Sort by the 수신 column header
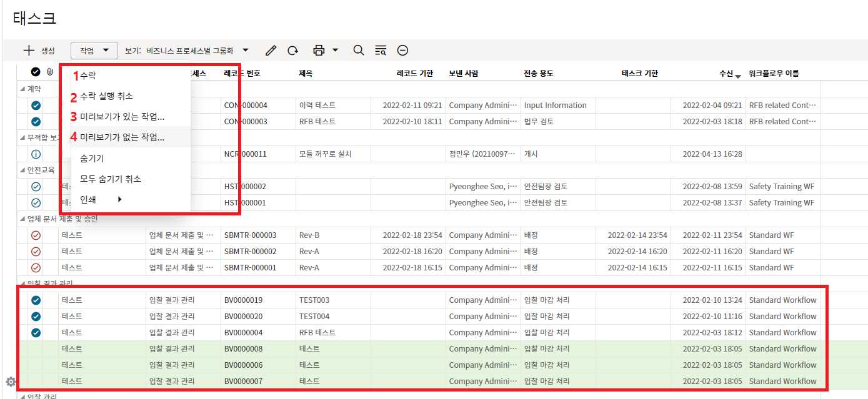Viewport: 868px width, 399px height. (x=726, y=74)
